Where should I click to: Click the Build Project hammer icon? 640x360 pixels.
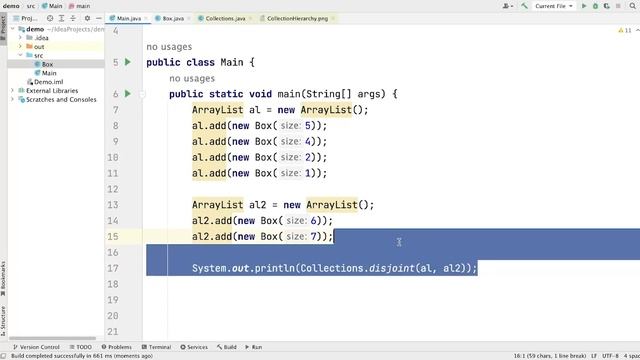[x=524, y=6]
